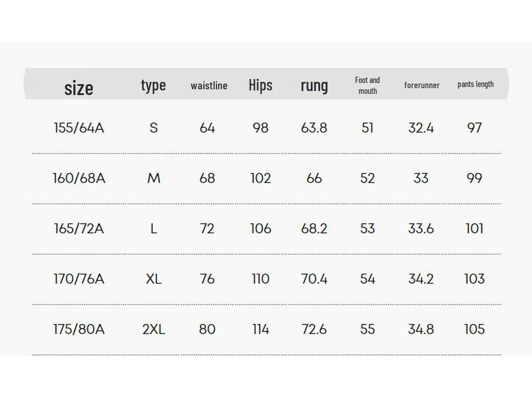Select the 175/80A size cell
This screenshot has height=399, width=532.
tap(79, 329)
